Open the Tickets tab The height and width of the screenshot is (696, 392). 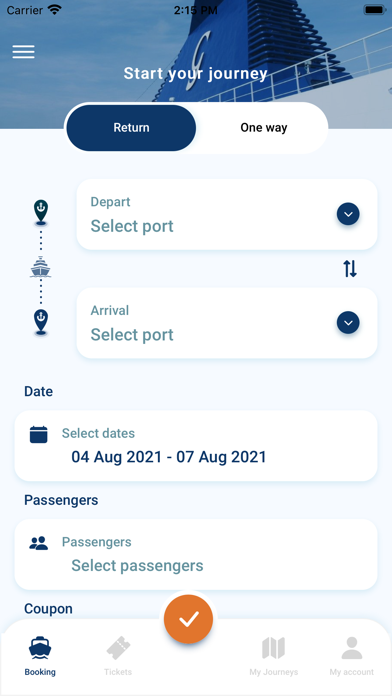[118, 656]
